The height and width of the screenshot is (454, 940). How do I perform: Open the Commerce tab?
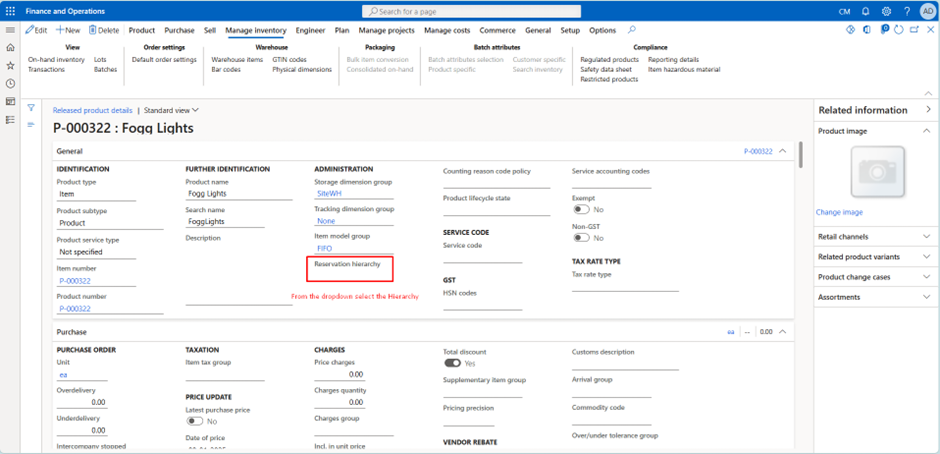(x=498, y=30)
